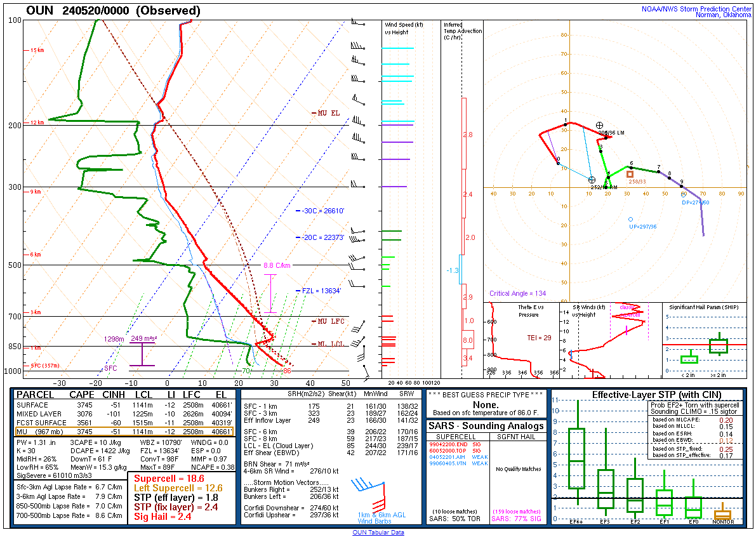Select the orange NONTOR box plot
The height and width of the screenshot is (537, 756).
click(x=722, y=514)
